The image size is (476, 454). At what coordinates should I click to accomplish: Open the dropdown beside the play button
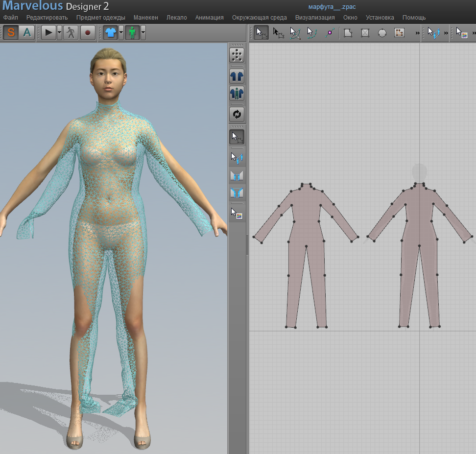(x=59, y=33)
